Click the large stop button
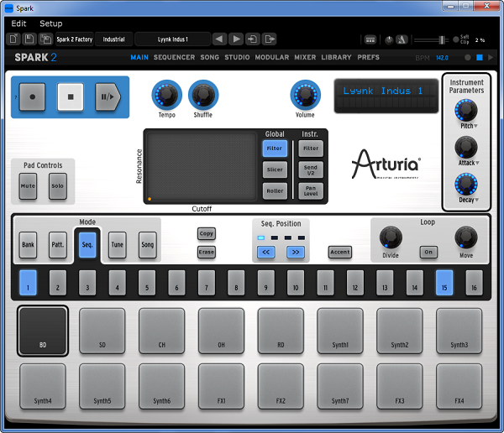 [71, 97]
